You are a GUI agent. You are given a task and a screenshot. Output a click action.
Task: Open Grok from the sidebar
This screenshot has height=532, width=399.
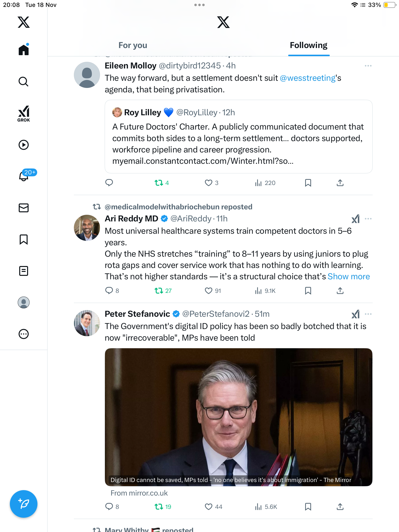24,114
